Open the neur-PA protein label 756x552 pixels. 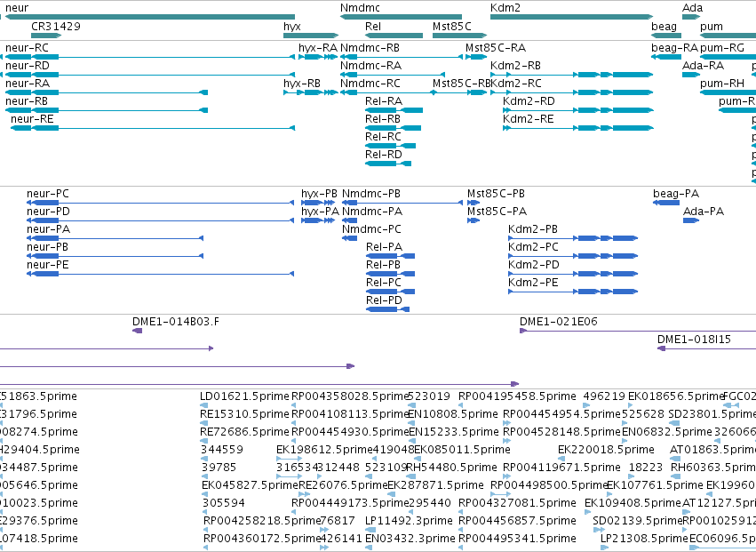pos(48,229)
